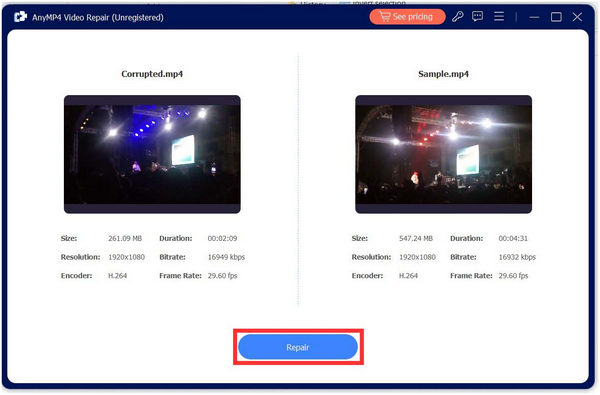Click Corrupted.mp4's H.264 encoder value
This screenshot has width=600, height=395.
point(117,276)
